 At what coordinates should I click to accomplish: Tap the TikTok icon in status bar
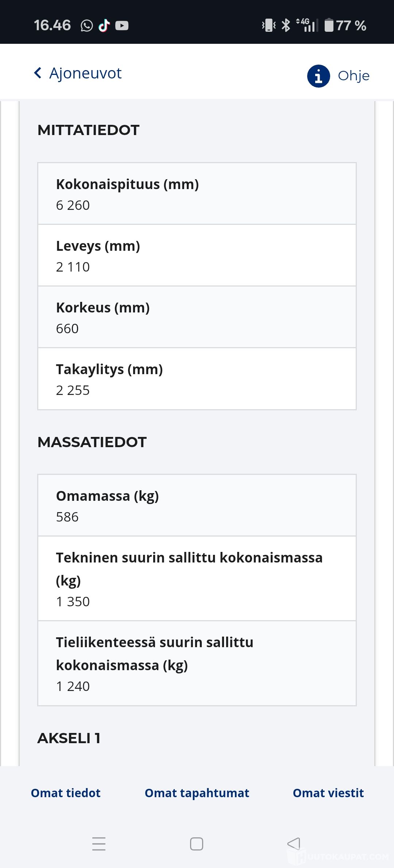[x=104, y=26]
